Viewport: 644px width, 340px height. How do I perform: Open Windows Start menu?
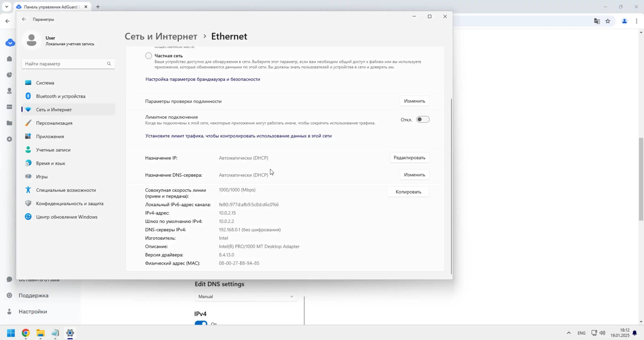click(x=11, y=333)
